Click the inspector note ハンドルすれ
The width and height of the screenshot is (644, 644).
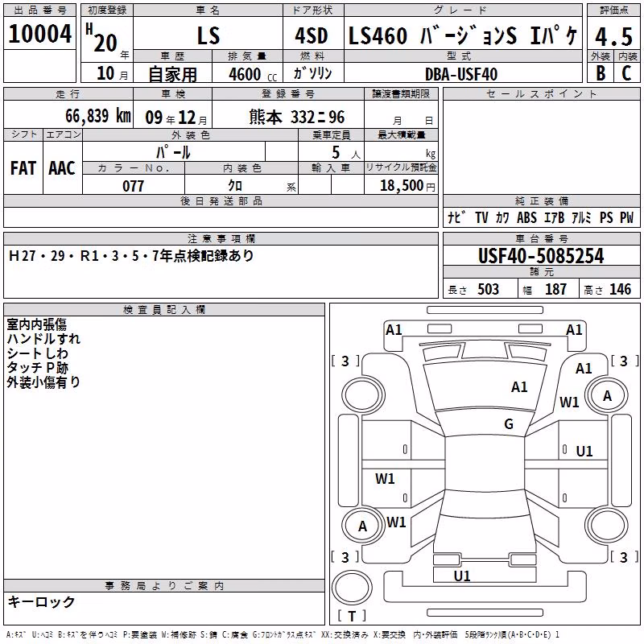click(x=43, y=339)
